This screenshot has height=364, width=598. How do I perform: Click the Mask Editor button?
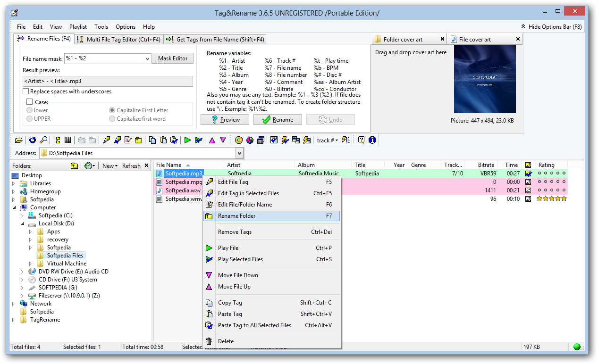(173, 58)
